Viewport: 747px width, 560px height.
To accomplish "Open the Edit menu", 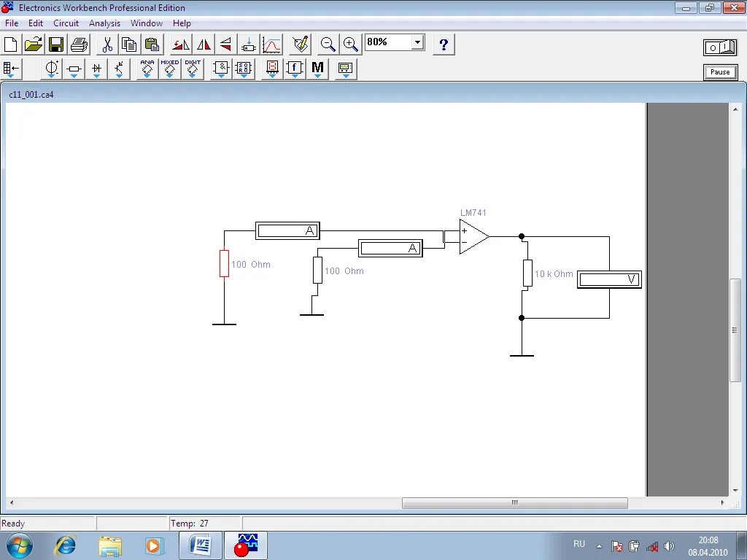I will click(x=36, y=23).
